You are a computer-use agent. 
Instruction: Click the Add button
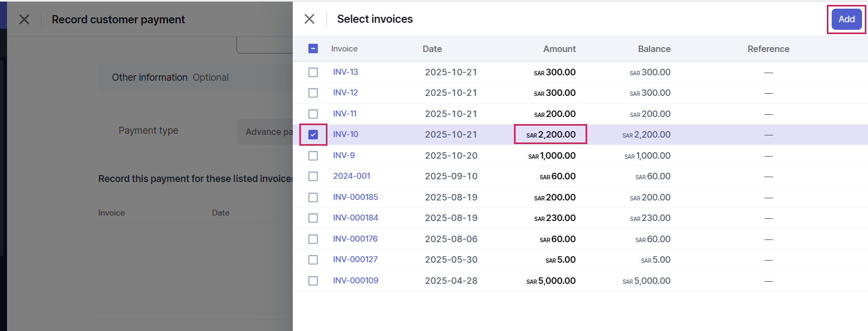[846, 20]
